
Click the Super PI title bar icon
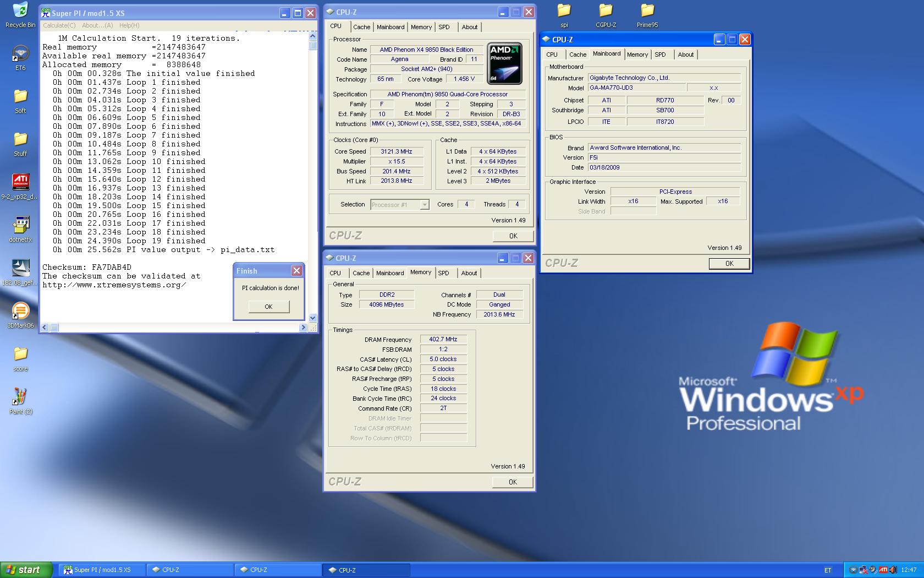click(x=46, y=13)
